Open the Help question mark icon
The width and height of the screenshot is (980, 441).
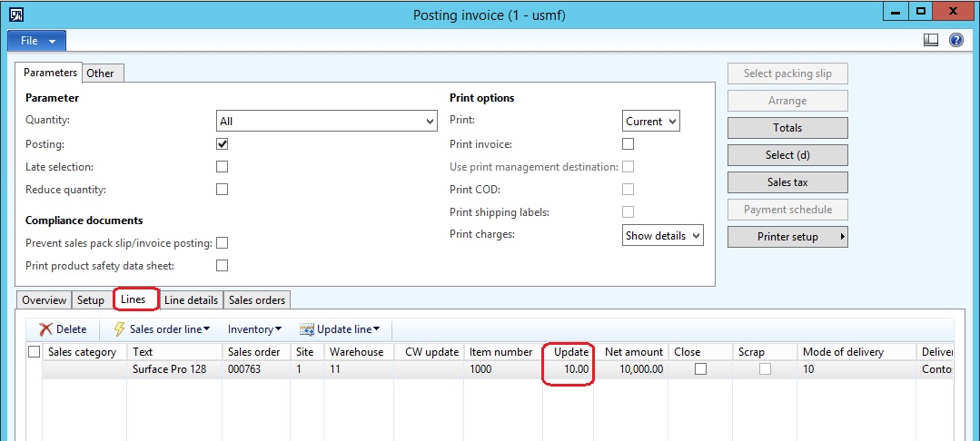point(955,41)
